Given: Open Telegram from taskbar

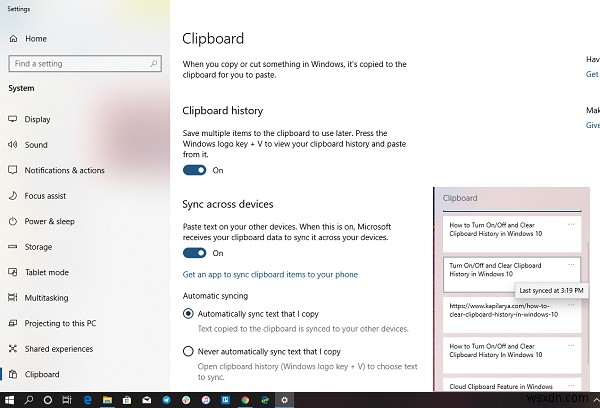Looking at the screenshot, I should 166,400.
